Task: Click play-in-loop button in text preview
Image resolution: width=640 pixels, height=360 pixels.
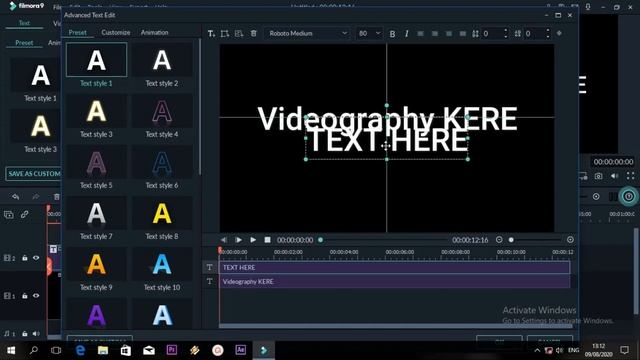Action: point(238,240)
